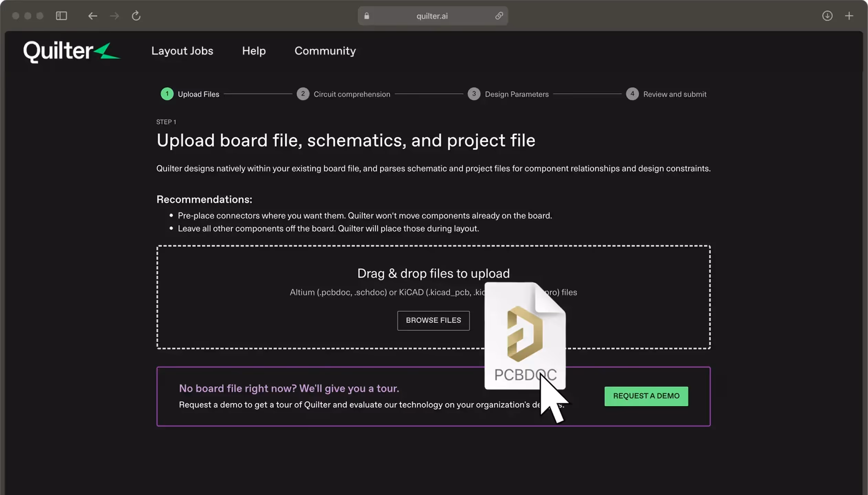Image resolution: width=868 pixels, height=495 pixels.
Task: Open the Help menu item
Action: pos(254,51)
